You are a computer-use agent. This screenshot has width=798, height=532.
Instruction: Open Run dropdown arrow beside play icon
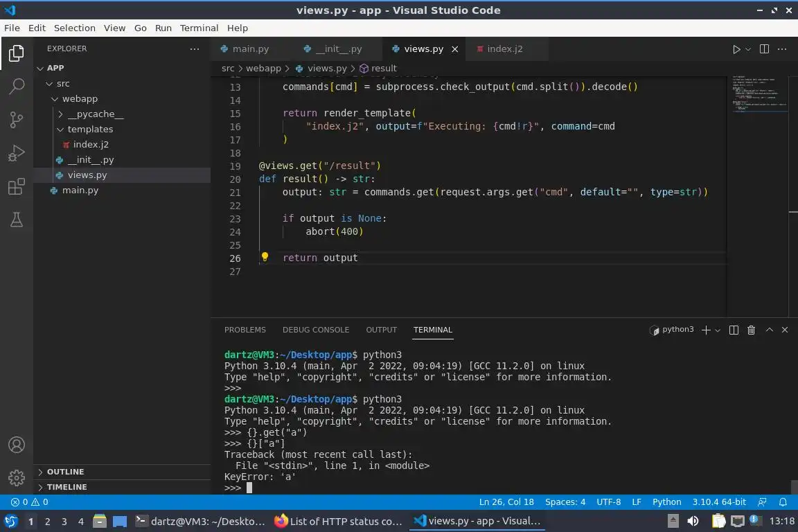point(747,49)
